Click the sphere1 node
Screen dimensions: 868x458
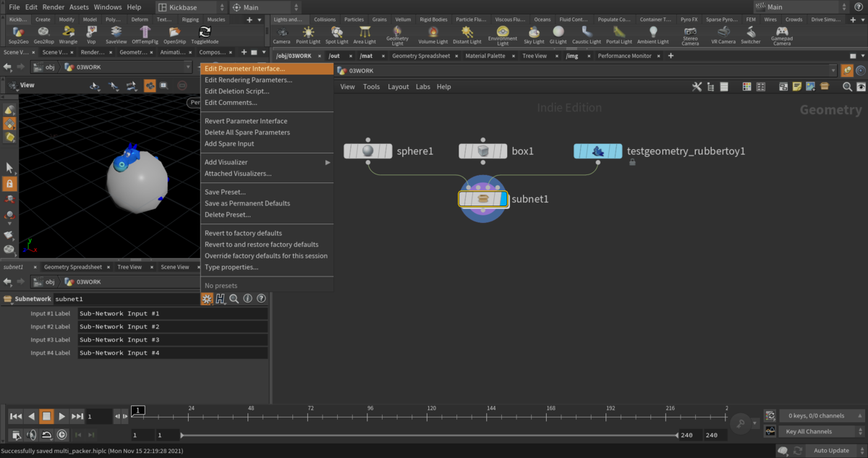tap(367, 151)
